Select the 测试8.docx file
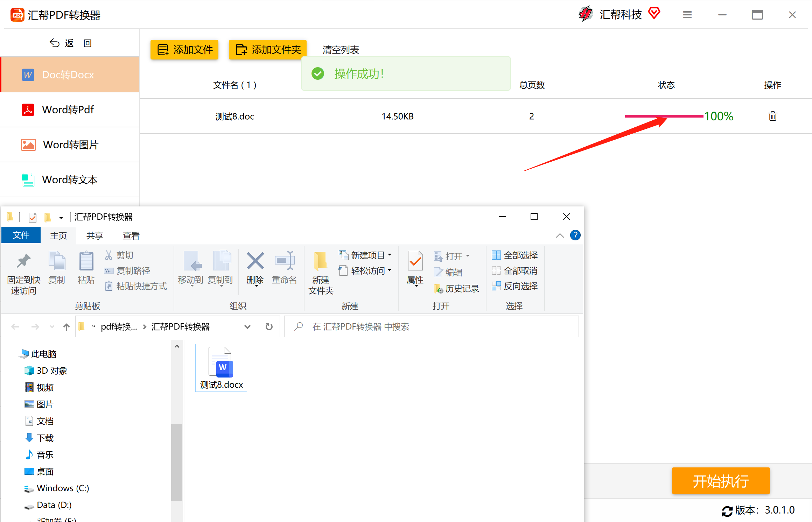This screenshot has height=522, width=812. 221,368
